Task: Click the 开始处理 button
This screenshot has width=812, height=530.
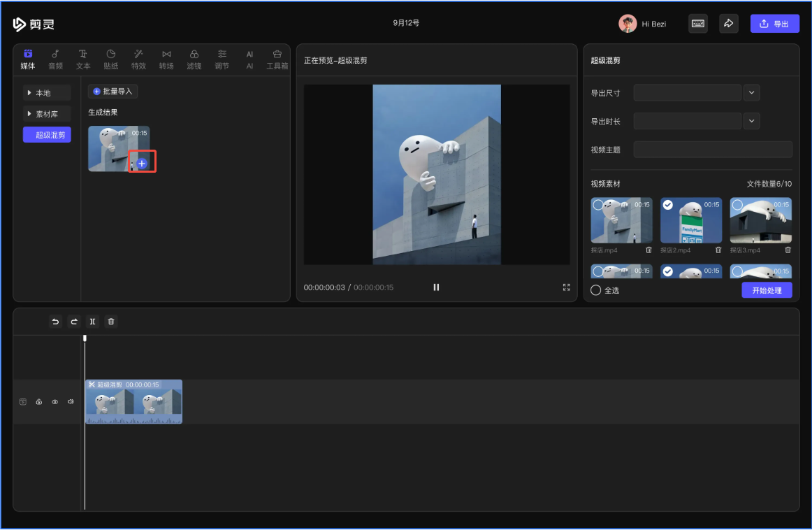Action: click(x=767, y=290)
